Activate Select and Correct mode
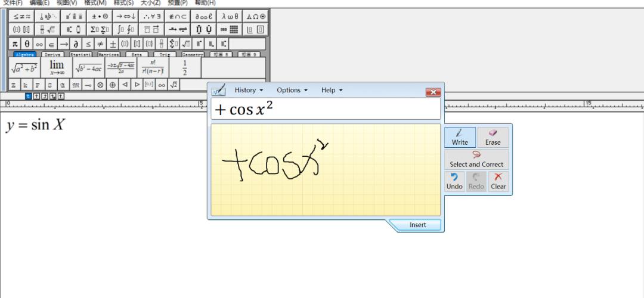Image resolution: width=644 pixels, height=298 pixels. tap(476, 159)
